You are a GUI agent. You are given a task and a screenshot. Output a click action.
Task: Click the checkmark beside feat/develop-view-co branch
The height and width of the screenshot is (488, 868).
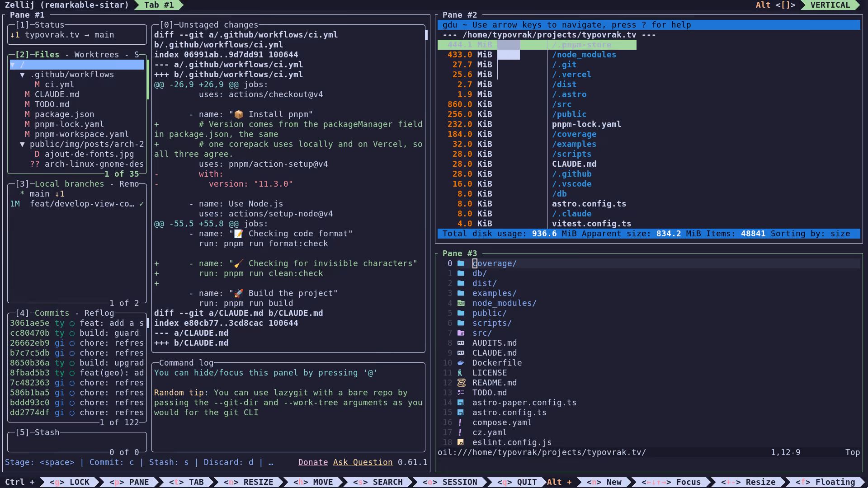pos(142,204)
